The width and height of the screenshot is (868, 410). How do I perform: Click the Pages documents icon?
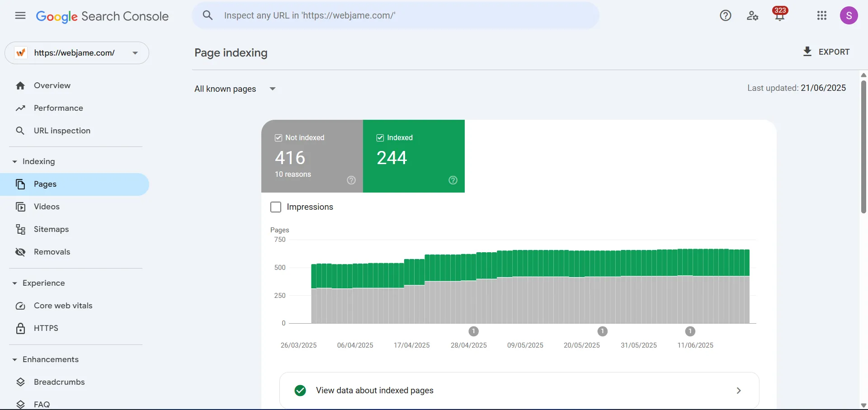(x=20, y=184)
